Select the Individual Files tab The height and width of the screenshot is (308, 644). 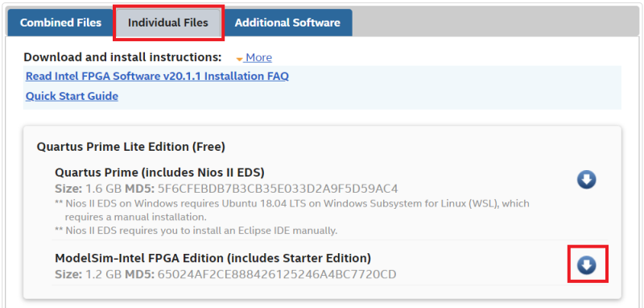pos(168,23)
